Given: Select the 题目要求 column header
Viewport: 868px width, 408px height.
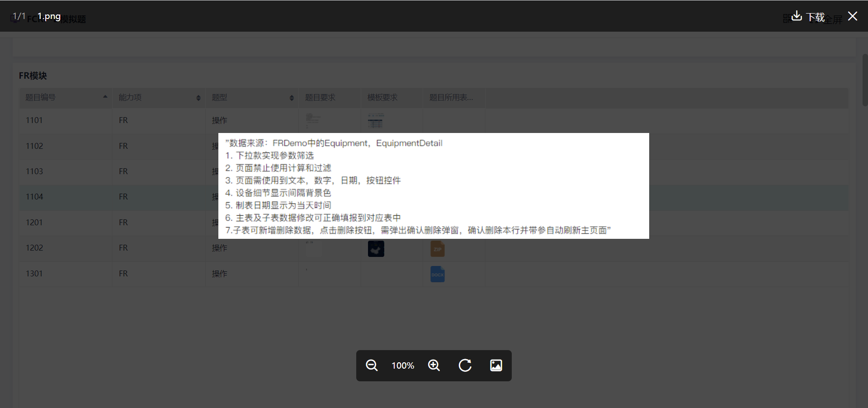Looking at the screenshot, I should tap(330, 97).
